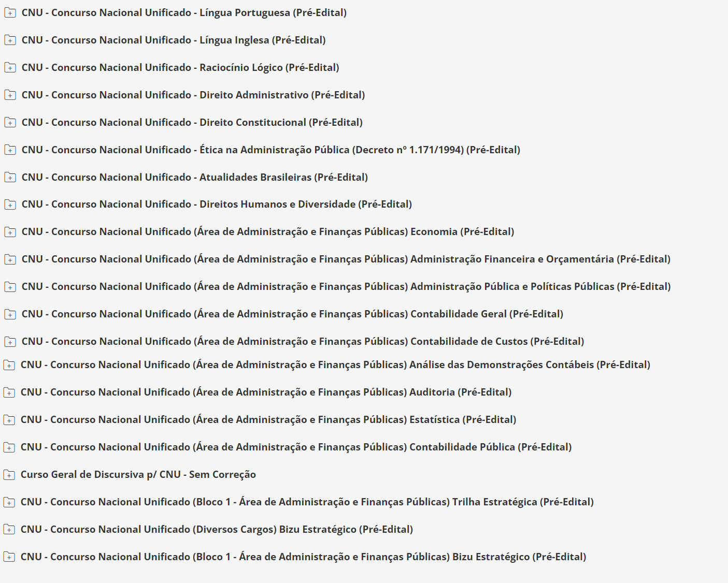Click folder icon beside Raciocínio Lógico
728x583 pixels.
[10, 68]
